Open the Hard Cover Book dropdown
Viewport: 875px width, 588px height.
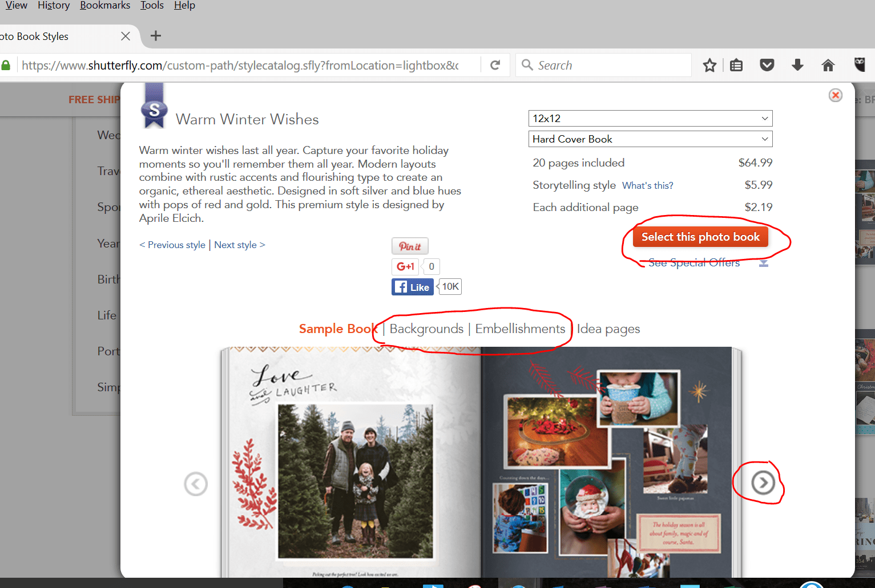click(x=650, y=139)
